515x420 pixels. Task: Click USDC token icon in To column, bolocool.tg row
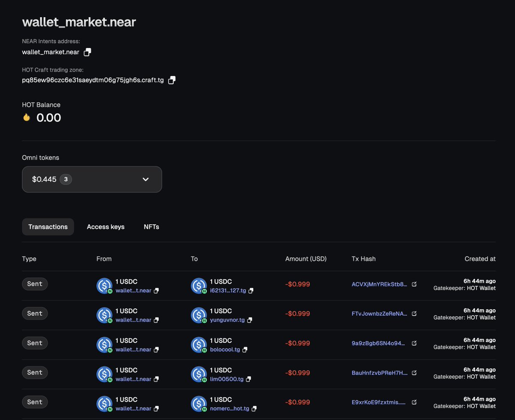point(199,345)
